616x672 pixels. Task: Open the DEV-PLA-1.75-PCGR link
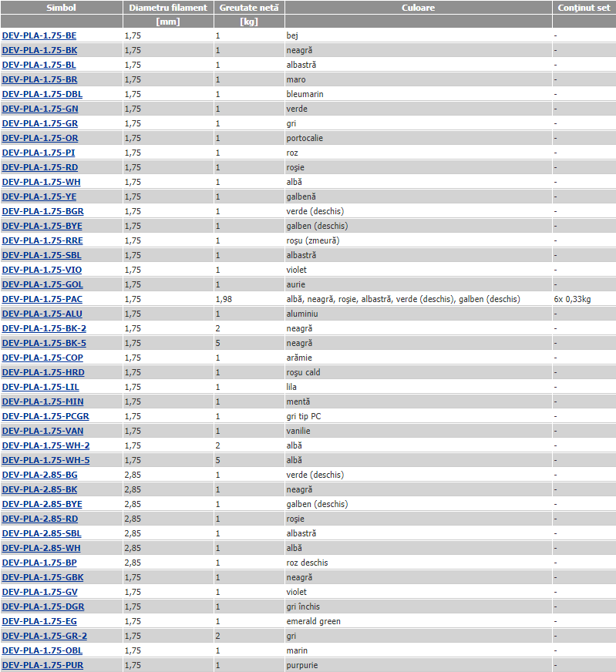pyautogui.click(x=45, y=416)
